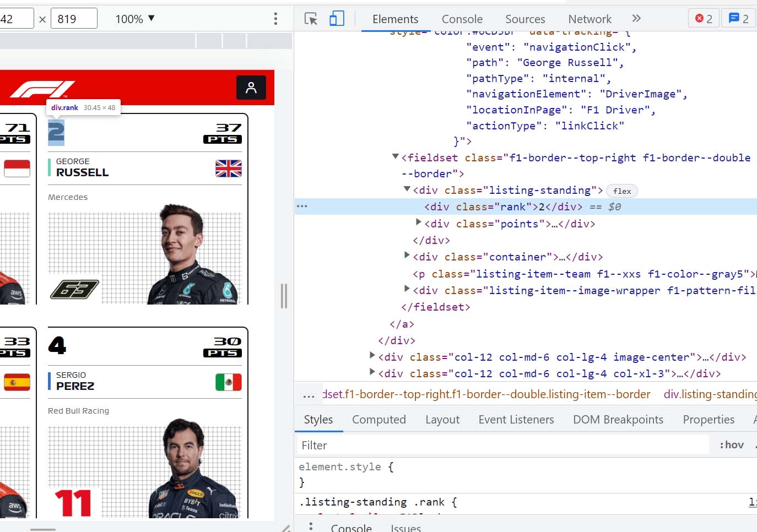Click the div.listing-standing breadcrumb
This screenshot has width=757, height=532.
(710, 394)
